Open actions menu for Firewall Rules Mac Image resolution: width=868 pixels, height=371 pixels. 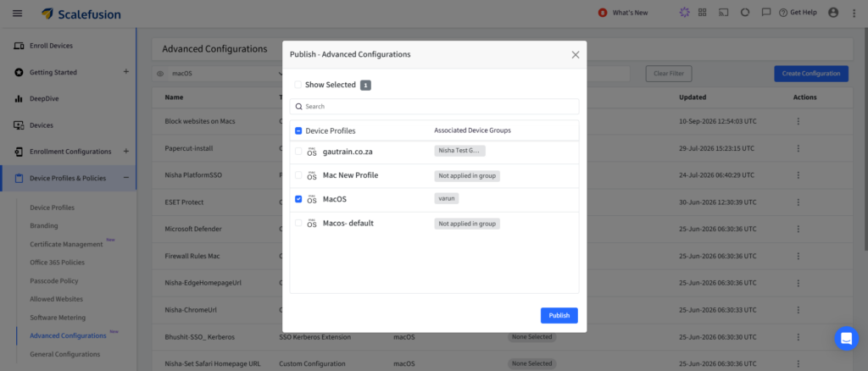[798, 256]
